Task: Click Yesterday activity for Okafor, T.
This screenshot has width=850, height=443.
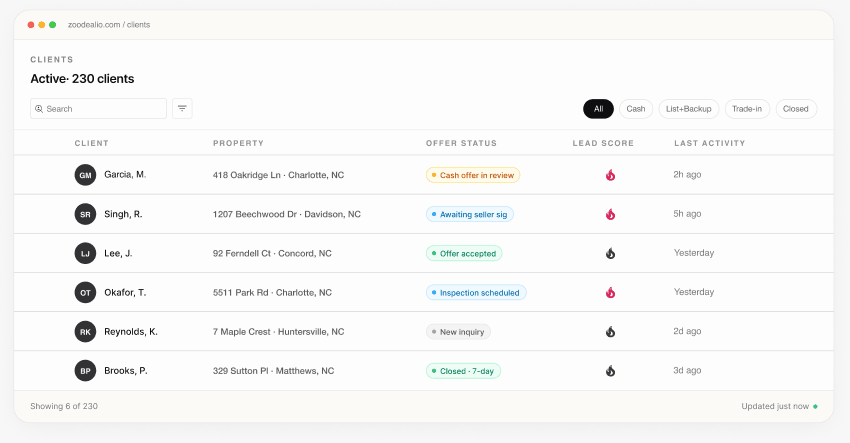Action: [x=694, y=292]
